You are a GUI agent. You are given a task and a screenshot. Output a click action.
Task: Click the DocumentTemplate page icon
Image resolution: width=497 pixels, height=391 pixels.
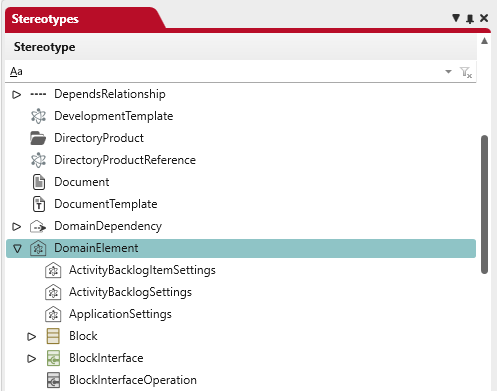point(39,204)
